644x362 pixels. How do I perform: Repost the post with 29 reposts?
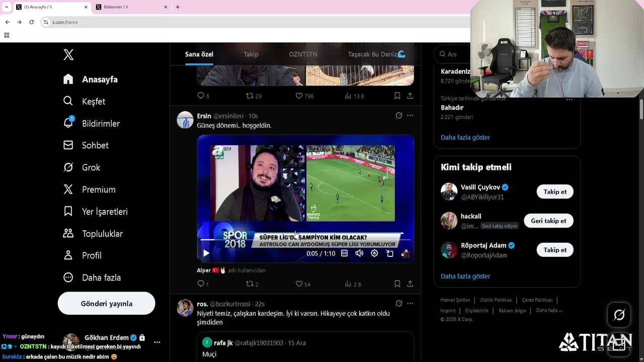(253, 96)
